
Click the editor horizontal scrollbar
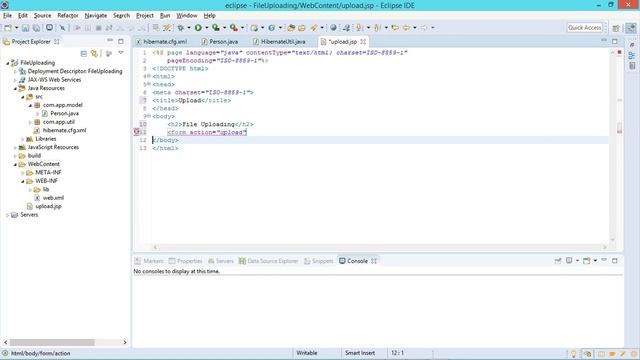point(380,247)
